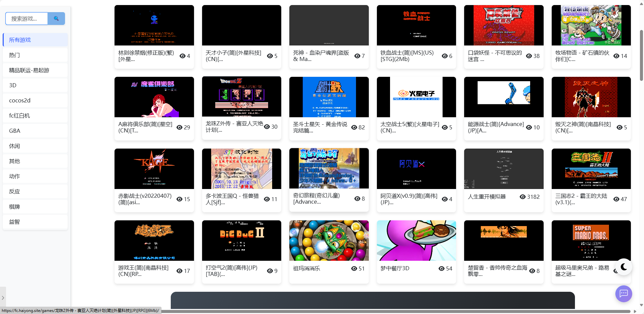Open the 三国志2 霸王的大陆 thumbnail
This screenshot has width=644, height=314.
pyautogui.click(x=591, y=169)
